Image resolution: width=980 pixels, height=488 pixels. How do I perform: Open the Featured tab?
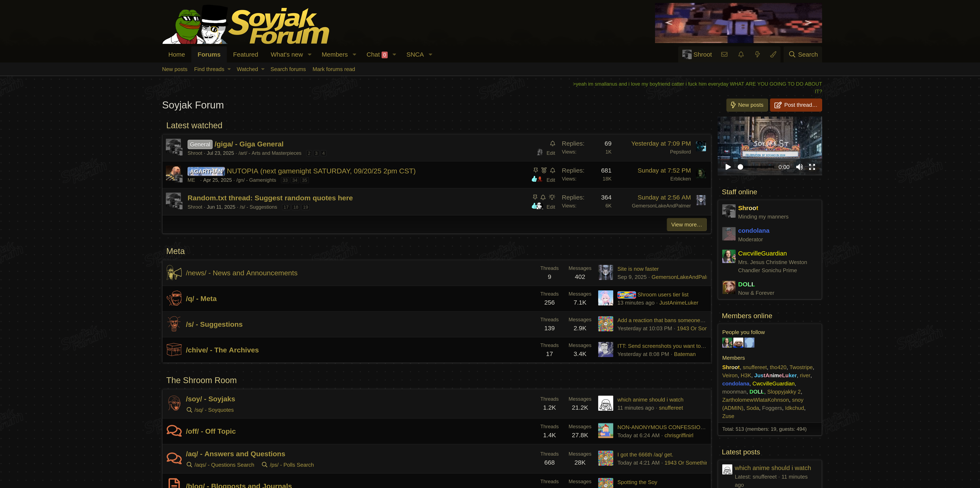coord(245,54)
